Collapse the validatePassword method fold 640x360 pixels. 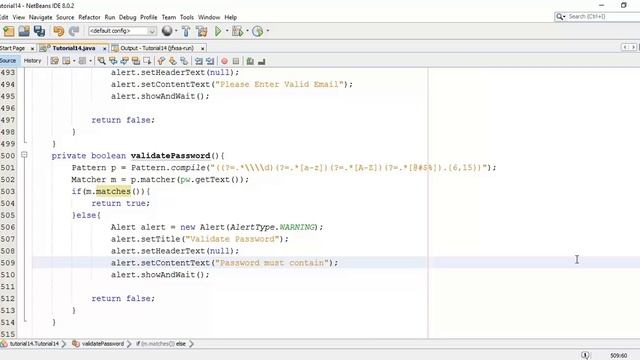tap(24, 155)
